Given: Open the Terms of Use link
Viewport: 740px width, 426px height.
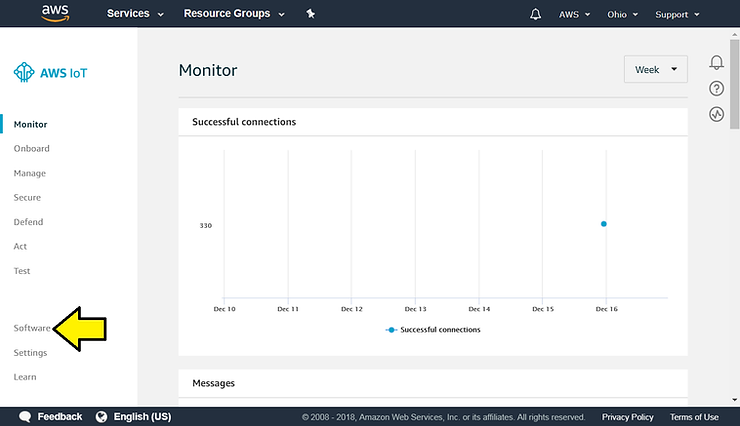Looking at the screenshot, I should pyautogui.click(x=693, y=417).
